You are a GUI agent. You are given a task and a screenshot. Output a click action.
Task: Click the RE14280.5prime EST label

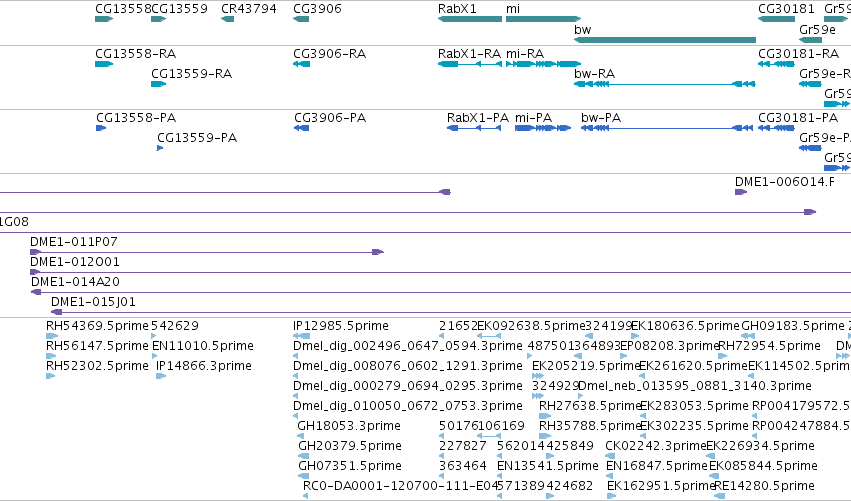764,486
